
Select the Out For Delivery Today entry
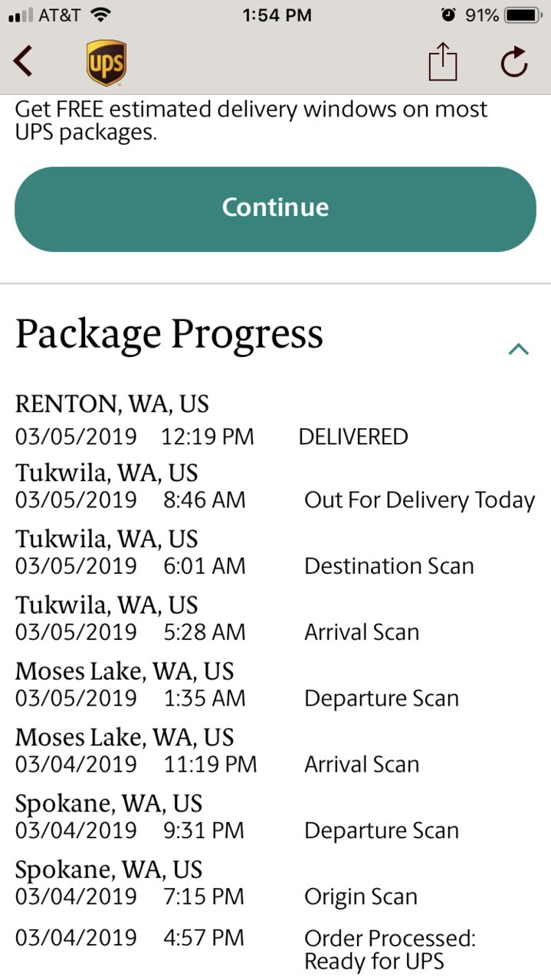point(420,500)
